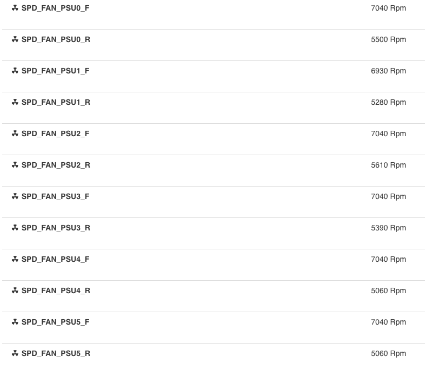Click the fan icon beside SPD_FAN_PSU0_F
Screen dimensions: 427x371
point(15,8)
